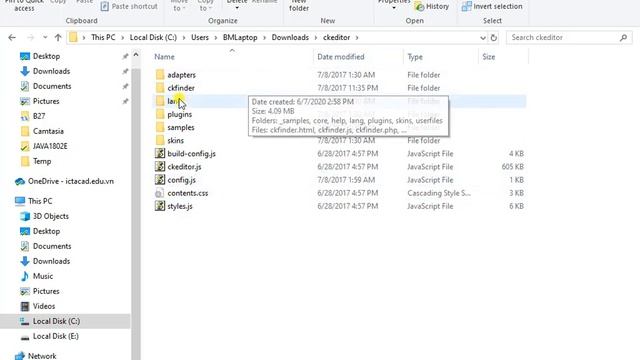Screen dimensions: 640x360
Task: Click Paste shortcut in ribbon
Action: [129, 7]
